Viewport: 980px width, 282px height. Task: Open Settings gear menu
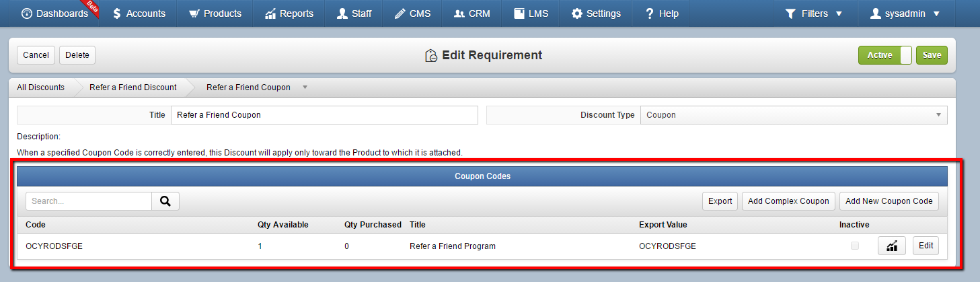(x=596, y=13)
